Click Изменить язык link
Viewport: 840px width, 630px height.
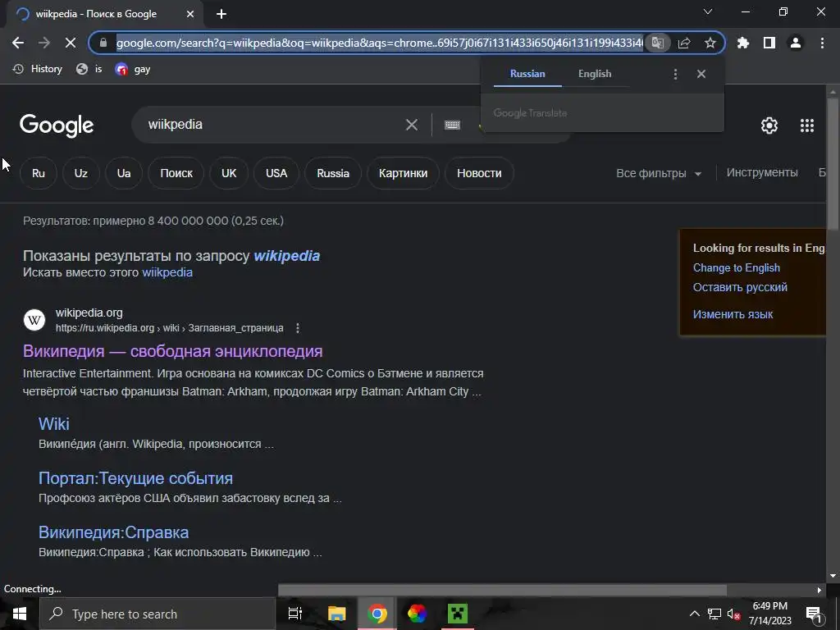click(x=733, y=314)
